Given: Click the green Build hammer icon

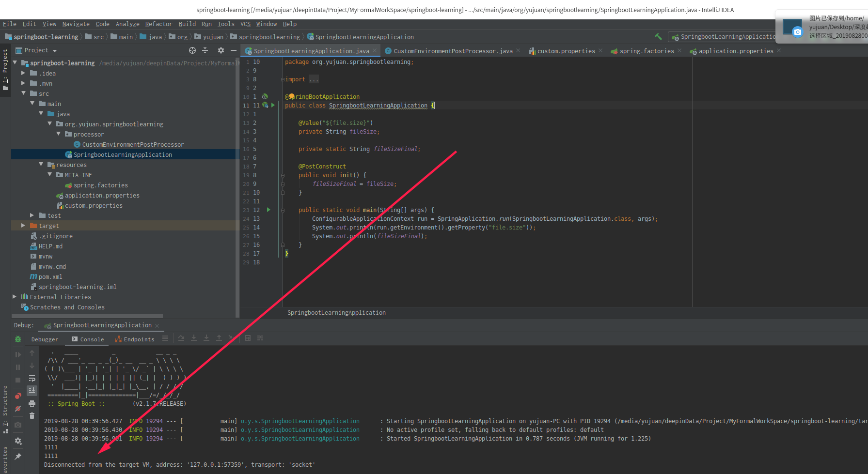Looking at the screenshot, I should click(658, 37).
